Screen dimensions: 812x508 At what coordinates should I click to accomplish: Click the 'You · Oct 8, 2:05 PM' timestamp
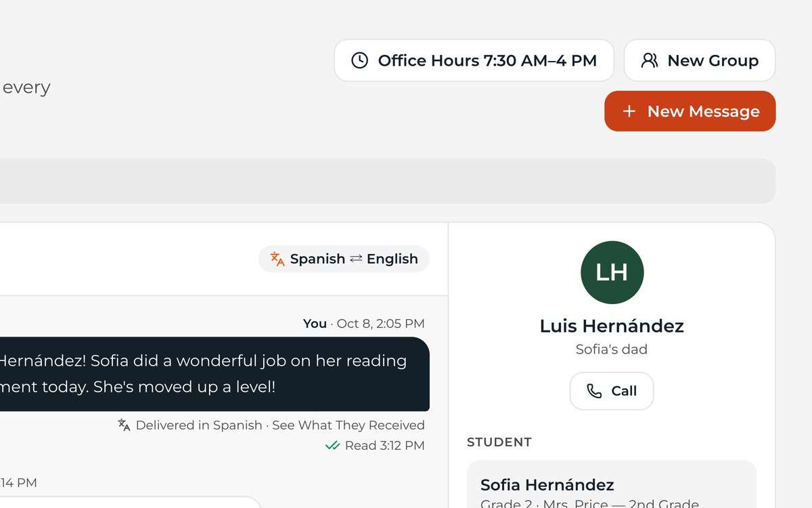tap(364, 324)
